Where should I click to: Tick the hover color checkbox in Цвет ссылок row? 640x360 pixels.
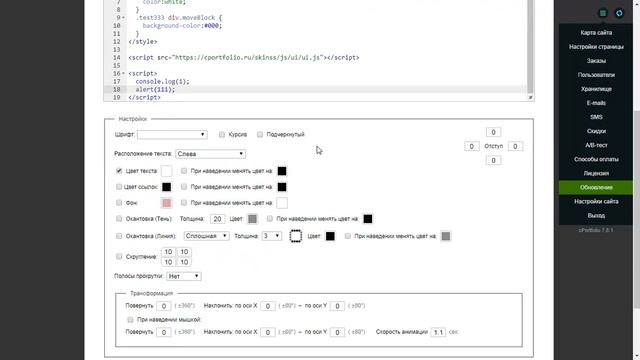pyautogui.click(x=184, y=187)
